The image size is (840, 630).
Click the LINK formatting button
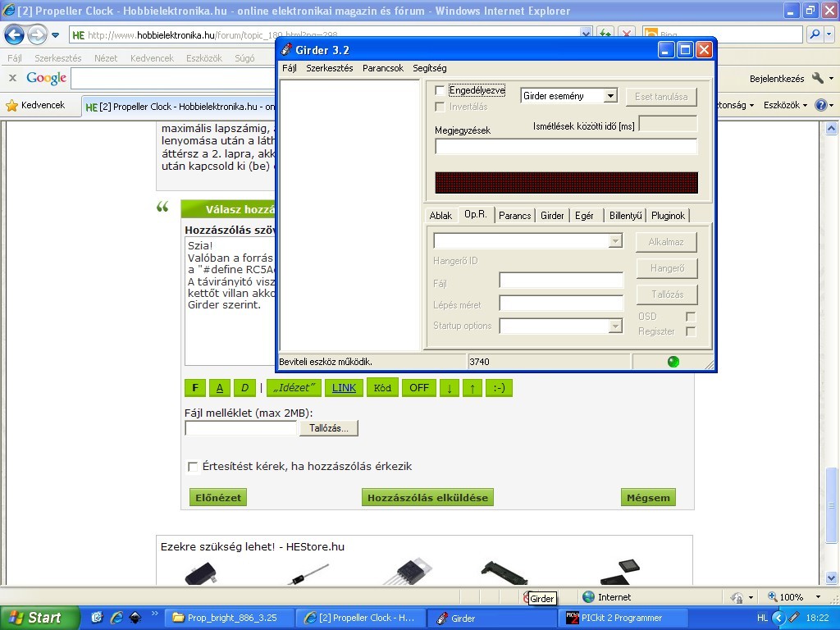coord(344,388)
